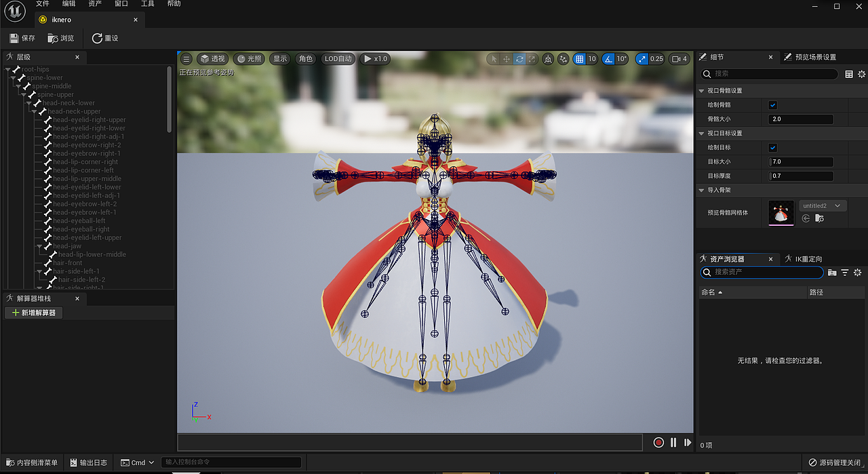Viewport: 868px width, 474px height.
Task: Pause the animation playback
Action: (673, 442)
